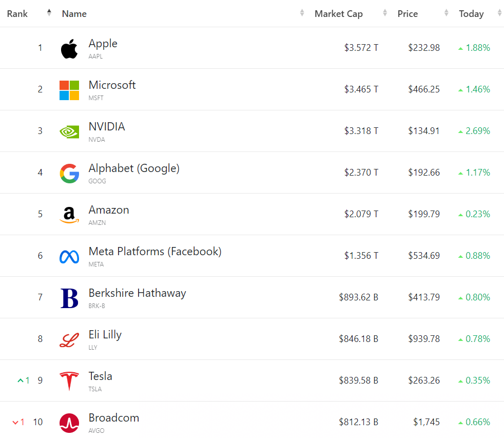
Task: Click the Alphabet Google G logo
Action: pos(69,174)
